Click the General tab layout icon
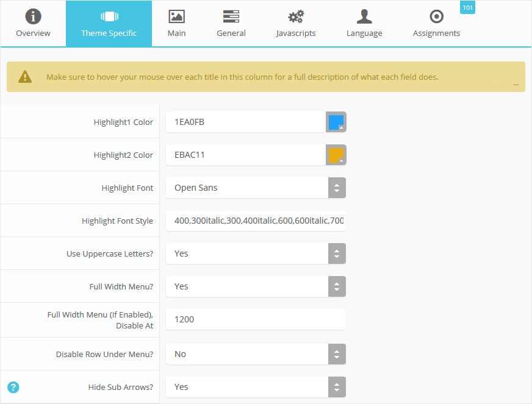The height and width of the screenshot is (404, 532). point(231,16)
